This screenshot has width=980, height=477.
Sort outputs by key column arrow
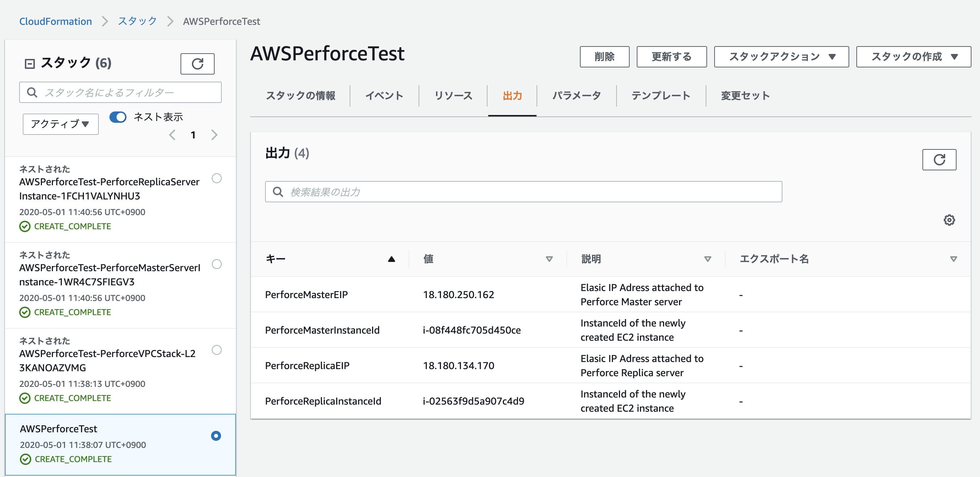coord(391,259)
